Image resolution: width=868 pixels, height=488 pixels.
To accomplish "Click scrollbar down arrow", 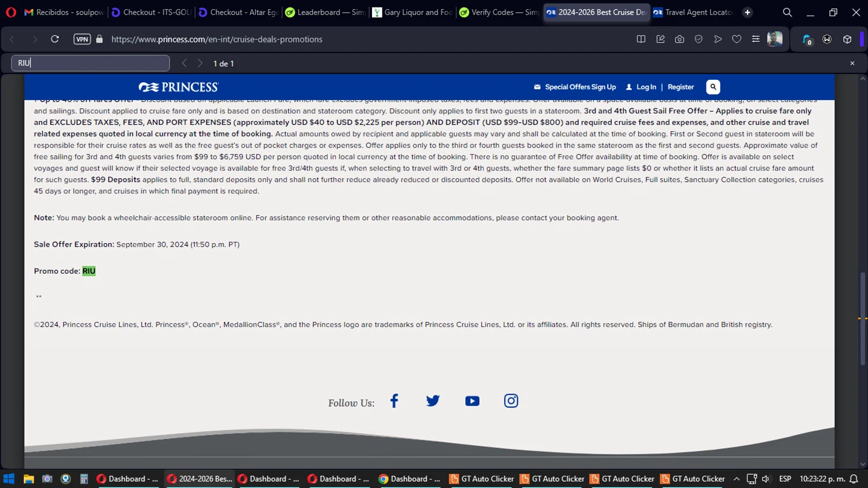I will [x=862, y=464].
